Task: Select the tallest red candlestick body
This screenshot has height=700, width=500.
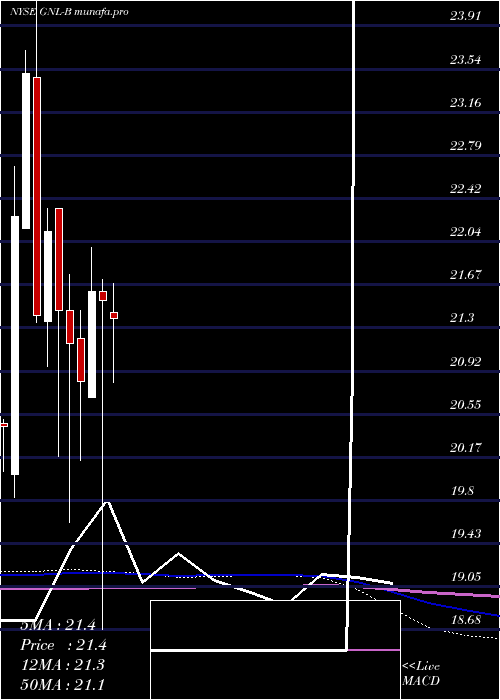Action: tap(37, 196)
